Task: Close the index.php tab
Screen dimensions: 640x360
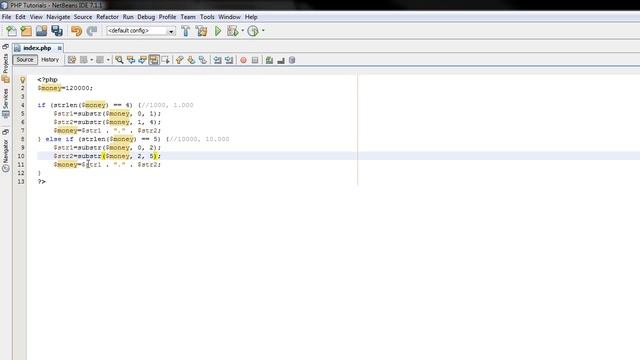Action: tap(60, 48)
